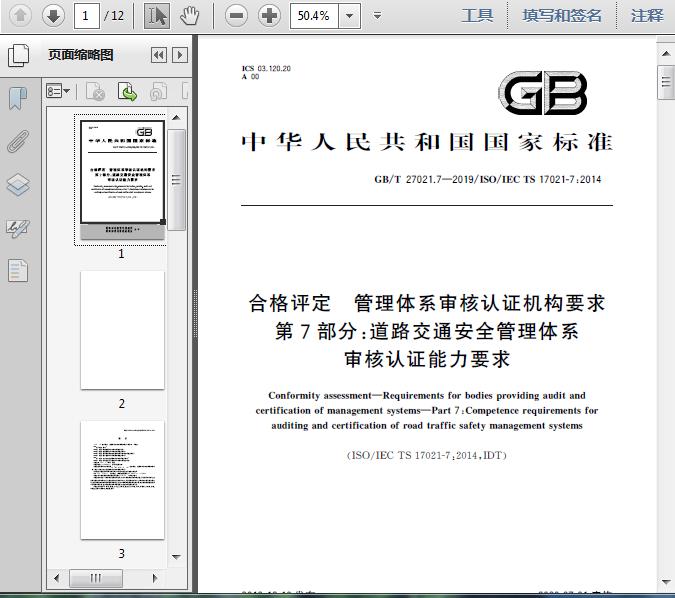
Task: Open the zoom percentage dropdown arrow
Action: coord(350,16)
